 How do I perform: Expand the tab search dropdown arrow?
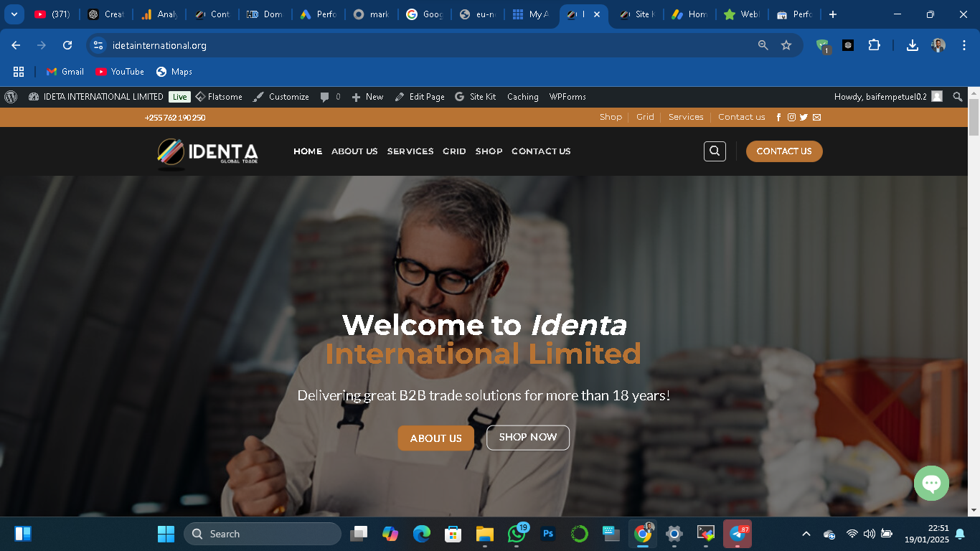[x=14, y=14]
